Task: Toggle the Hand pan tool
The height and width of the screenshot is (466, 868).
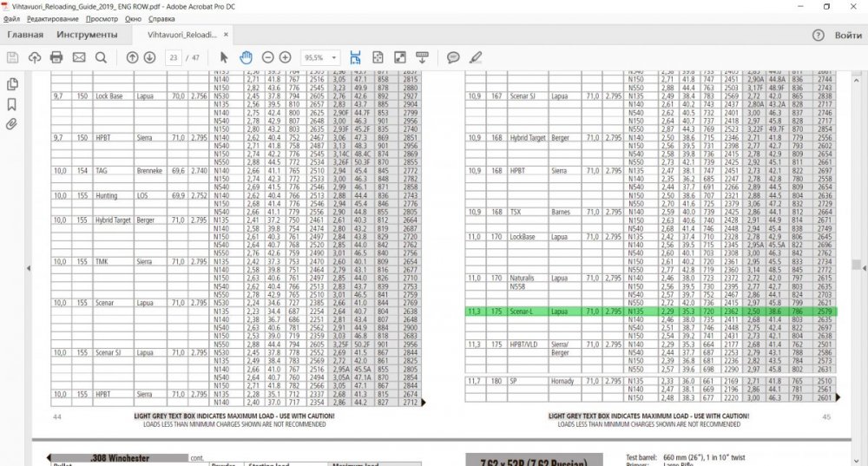Action: 246,57
